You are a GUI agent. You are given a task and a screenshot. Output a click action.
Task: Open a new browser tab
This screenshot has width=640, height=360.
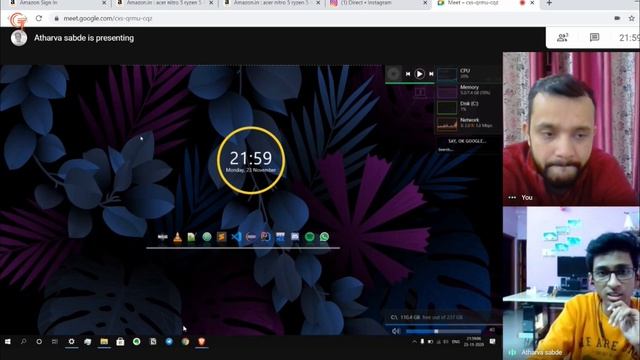pos(549,3)
